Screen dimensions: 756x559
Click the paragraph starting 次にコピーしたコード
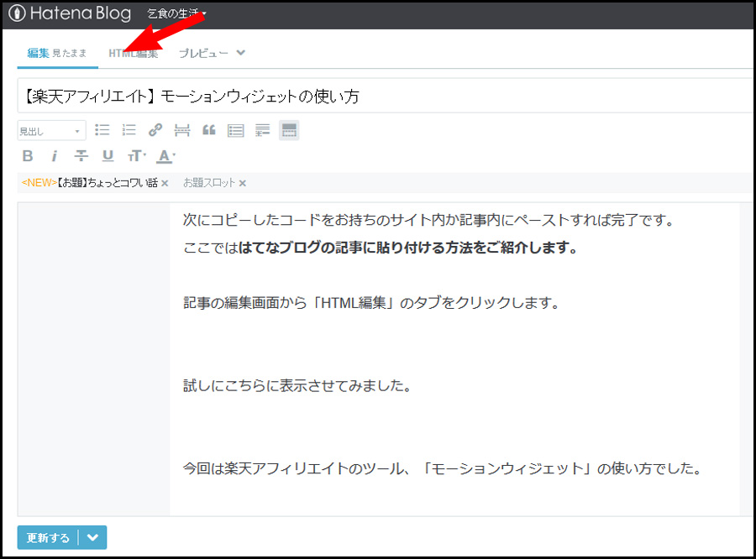tap(428, 220)
